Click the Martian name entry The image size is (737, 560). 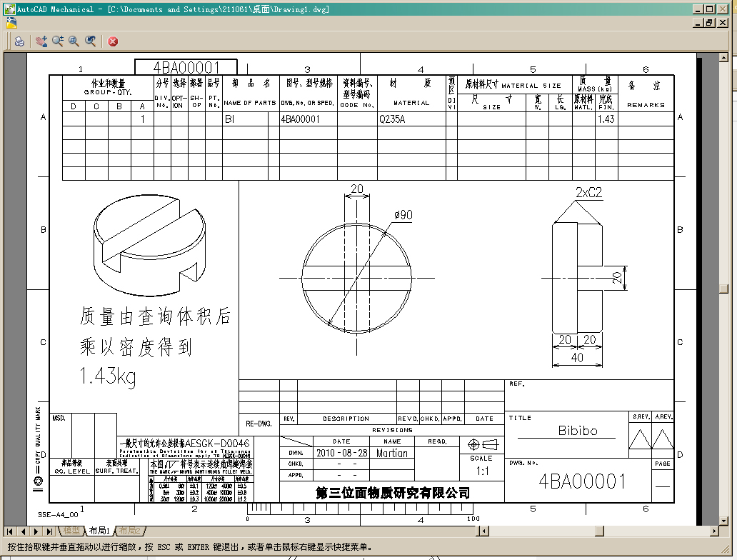coord(392,453)
